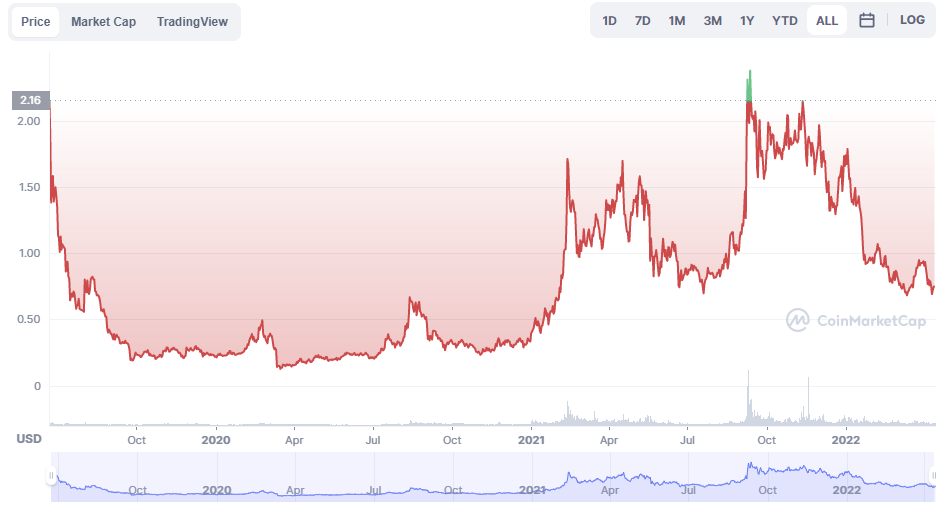Select the 1M time range
The image size is (949, 512).
click(677, 21)
